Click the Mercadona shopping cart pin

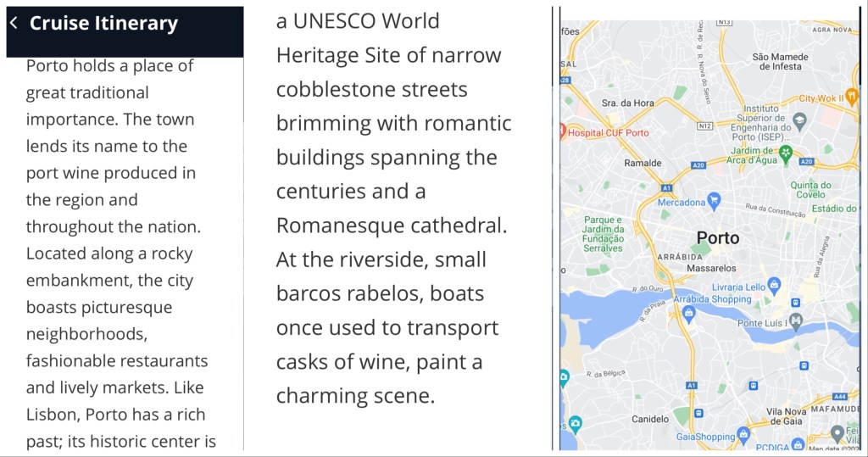(x=714, y=202)
